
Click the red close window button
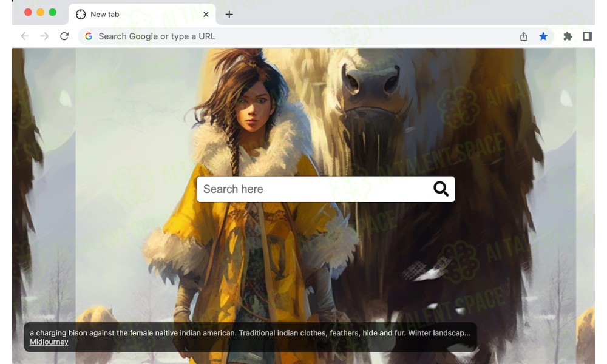tap(28, 12)
